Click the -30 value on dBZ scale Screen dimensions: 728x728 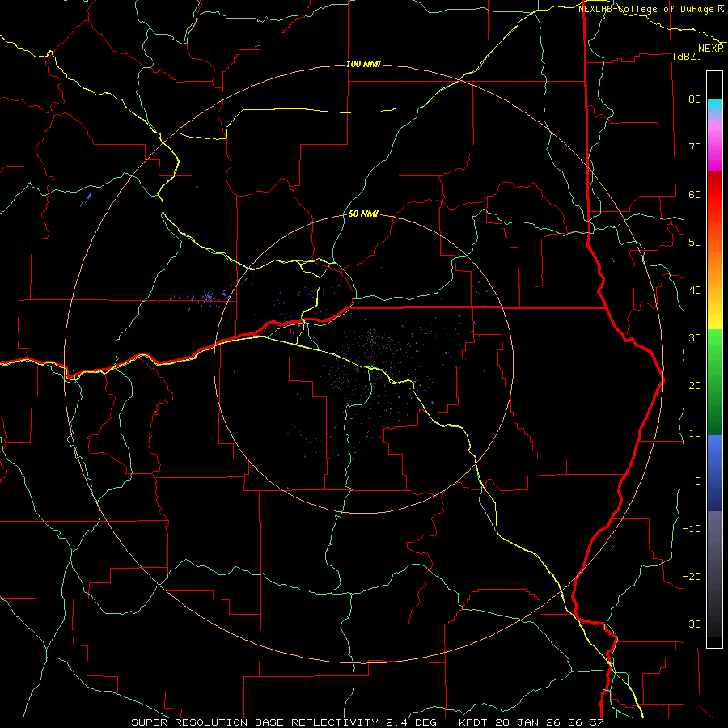click(692, 624)
